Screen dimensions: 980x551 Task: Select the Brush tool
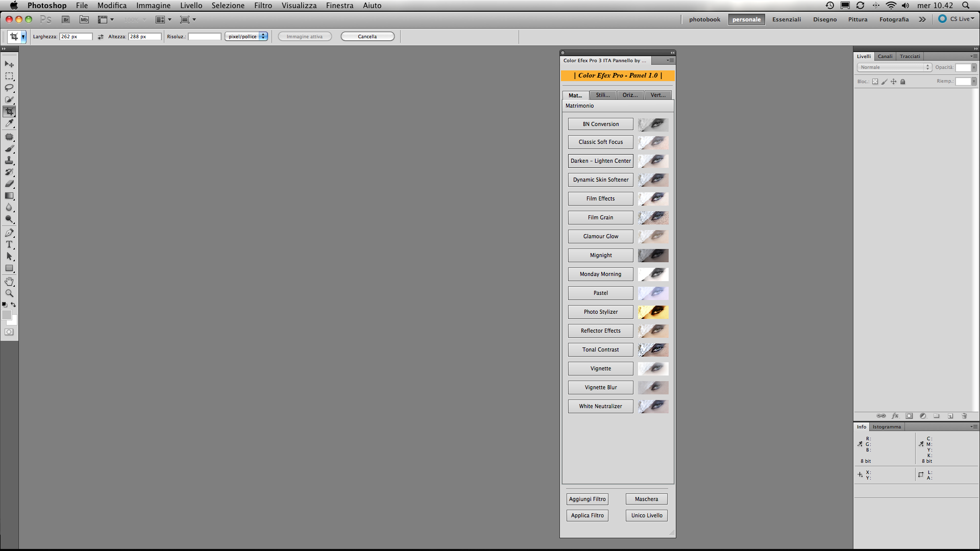pos(9,149)
